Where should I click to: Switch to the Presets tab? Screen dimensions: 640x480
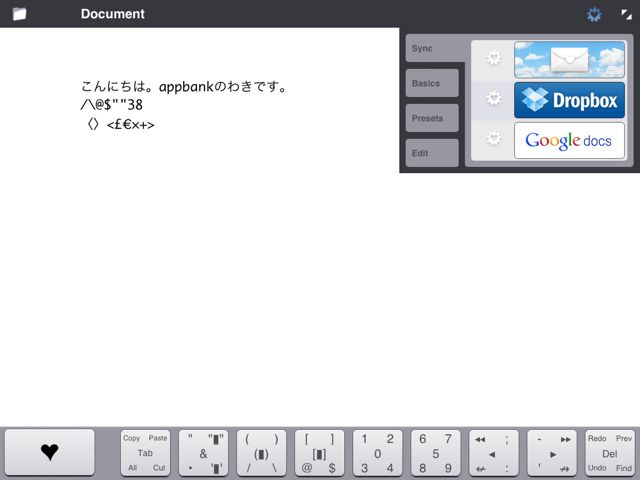tap(432, 118)
